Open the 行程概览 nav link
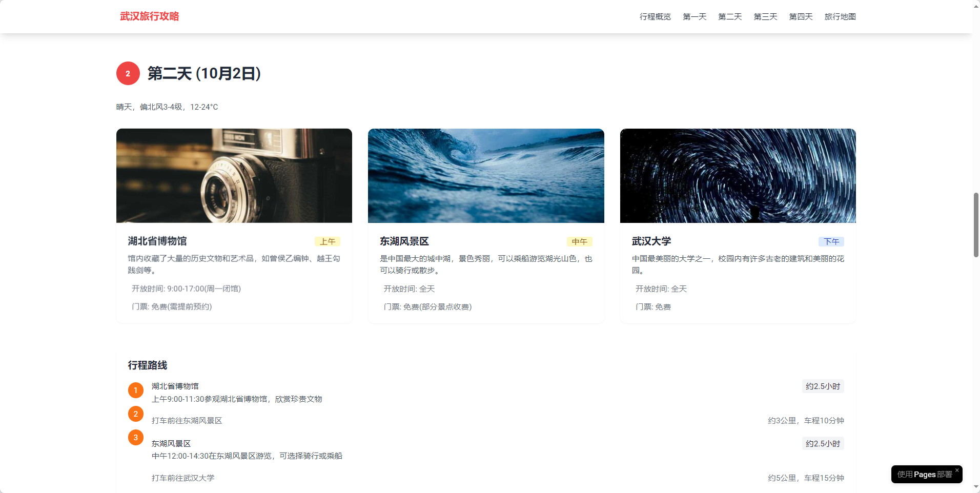The image size is (980, 493). pos(655,17)
